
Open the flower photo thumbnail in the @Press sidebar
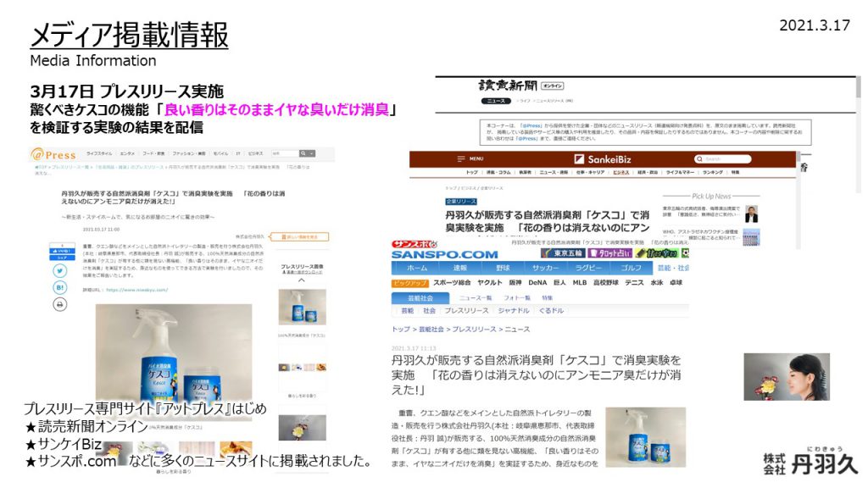click(x=302, y=428)
